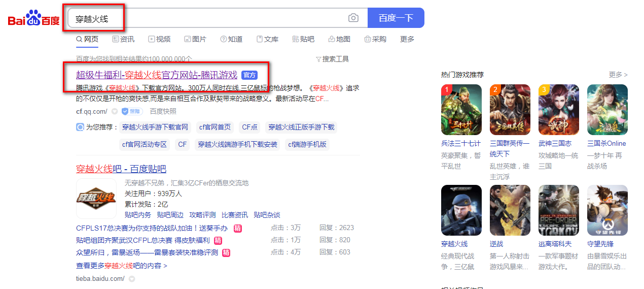Image resolution: width=644 pixels, height=289 pixels.
Task: Open the 图片 tab
Action: pos(195,39)
